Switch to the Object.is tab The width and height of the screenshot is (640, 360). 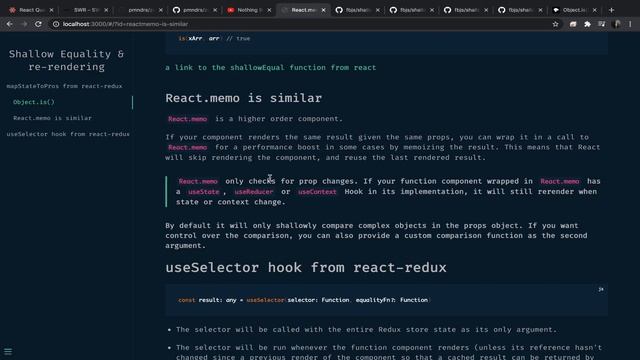575,10
